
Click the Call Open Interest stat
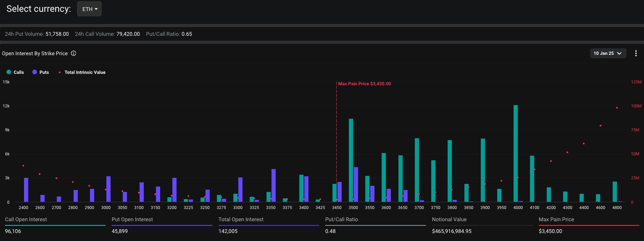tap(26, 220)
